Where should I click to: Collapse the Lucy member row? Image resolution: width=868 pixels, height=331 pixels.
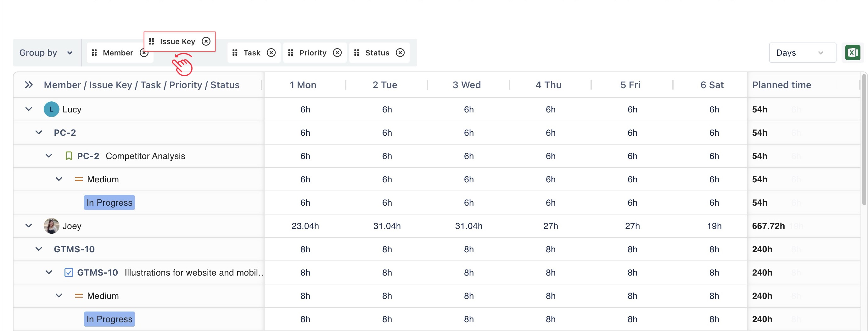(29, 109)
